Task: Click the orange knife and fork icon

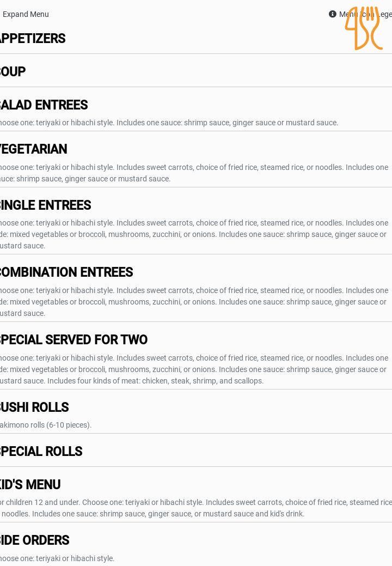Action: click(x=363, y=28)
